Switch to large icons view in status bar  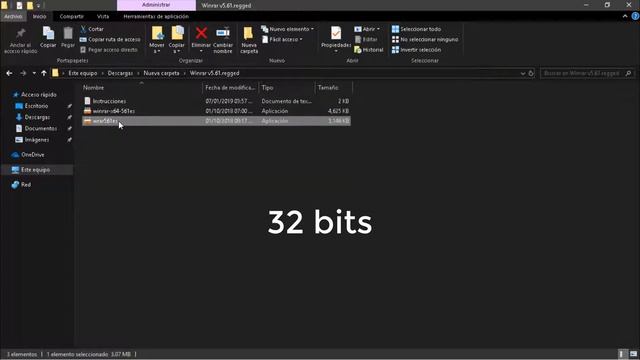(633, 354)
